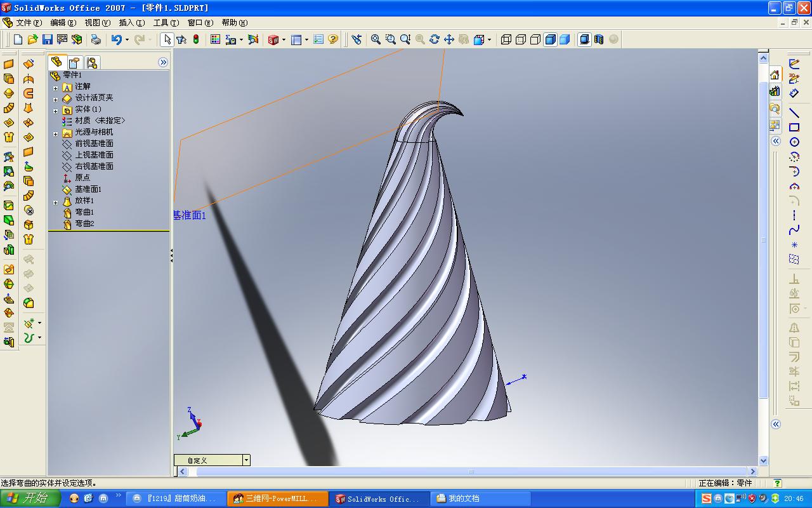Open the 编辑(E) menu
Screen dimensions: 812x508
point(63,23)
